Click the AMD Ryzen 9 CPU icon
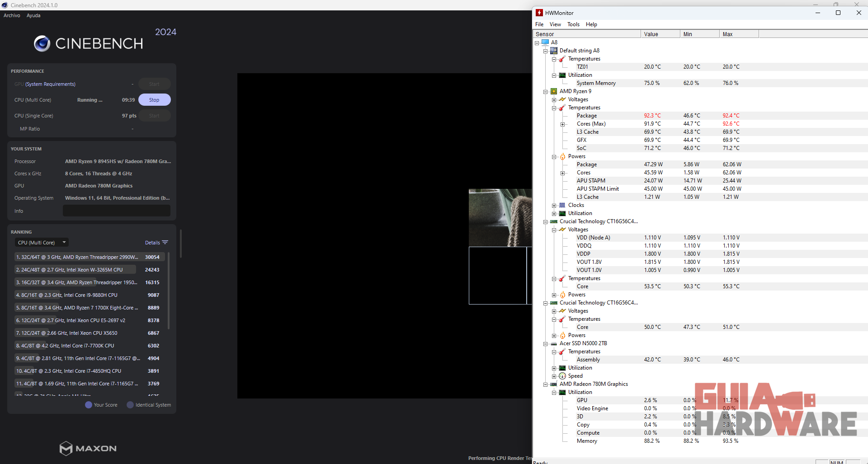868x464 pixels. (554, 91)
